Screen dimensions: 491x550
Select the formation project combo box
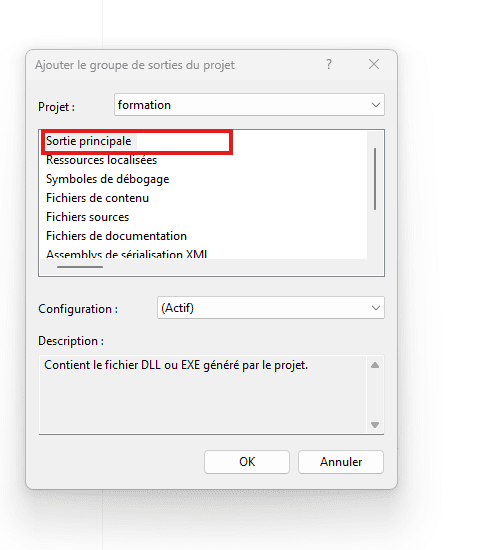249,105
